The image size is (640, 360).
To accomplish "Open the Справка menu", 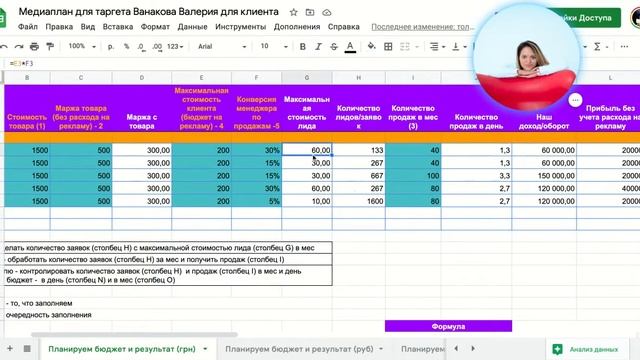I will pyautogui.click(x=344, y=27).
